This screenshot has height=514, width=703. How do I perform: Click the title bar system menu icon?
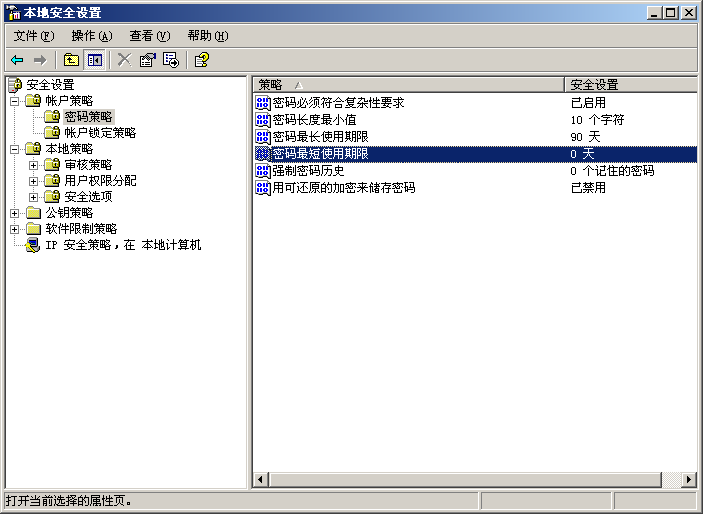pyautogui.click(x=14, y=13)
